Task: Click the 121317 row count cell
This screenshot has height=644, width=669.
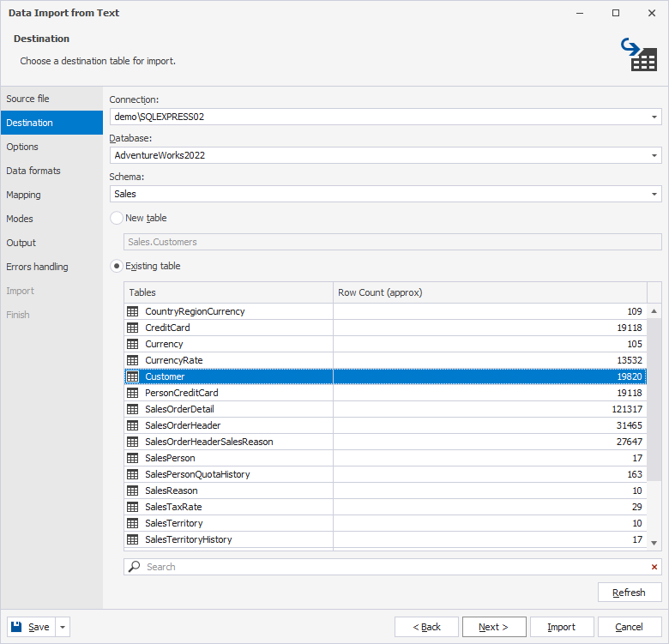Action: [491, 409]
